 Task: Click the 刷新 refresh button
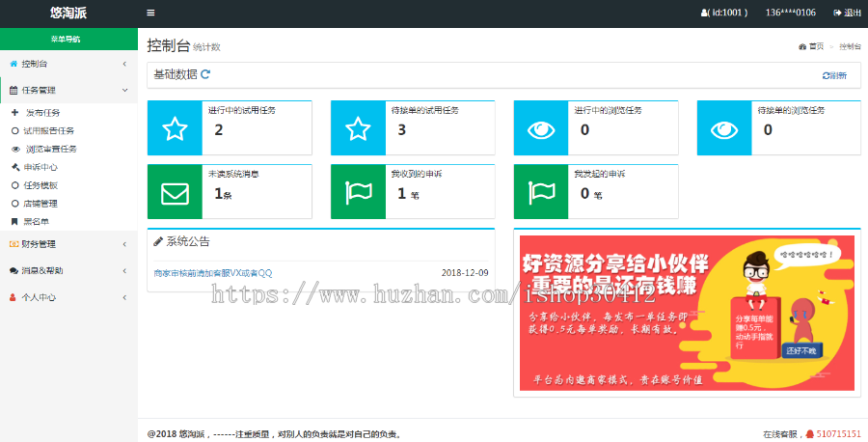834,75
